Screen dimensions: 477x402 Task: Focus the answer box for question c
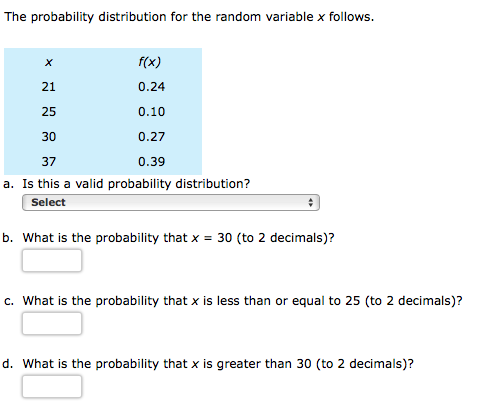point(52,323)
